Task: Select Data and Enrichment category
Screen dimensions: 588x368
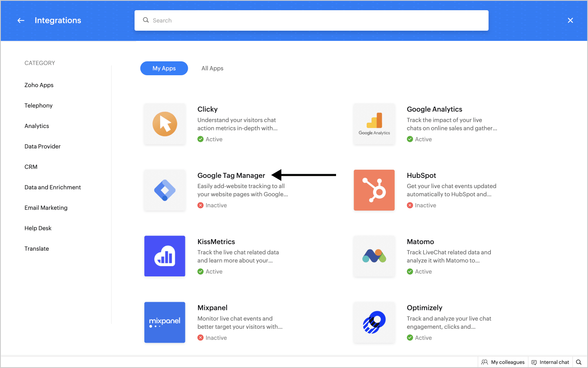Action: [53, 187]
